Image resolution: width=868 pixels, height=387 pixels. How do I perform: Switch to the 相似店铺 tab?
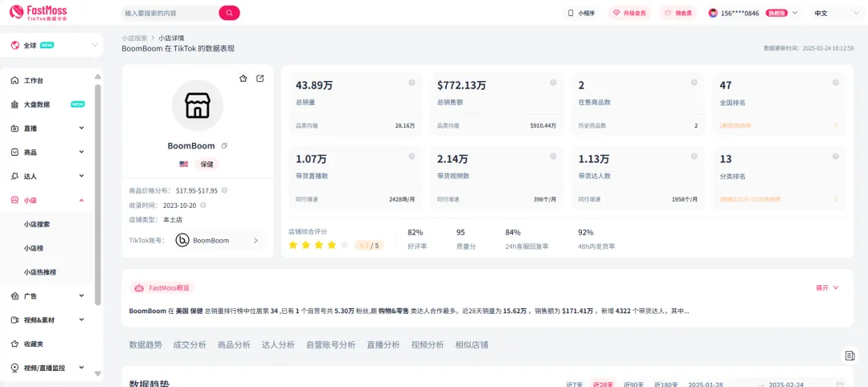point(472,345)
